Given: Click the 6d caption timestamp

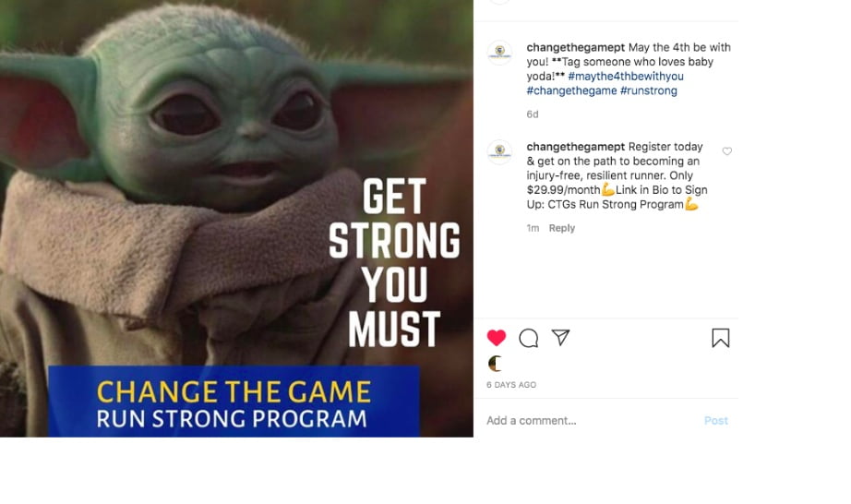Looking at the screenshot, I should click(533, 114).
